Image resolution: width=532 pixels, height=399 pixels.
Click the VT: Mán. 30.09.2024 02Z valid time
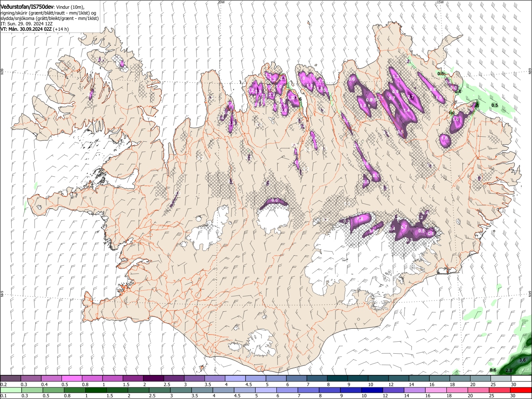tap(26, 29)
